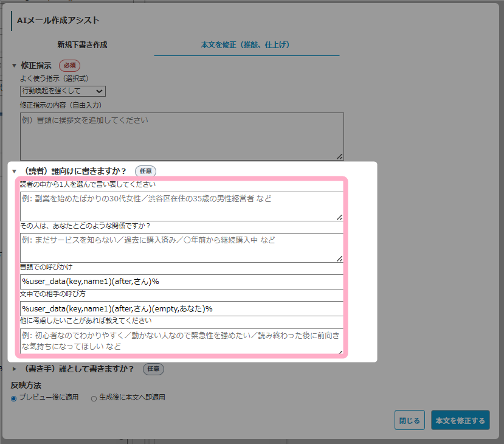Open the よく使う指示 dropdown

(x=63, y=91)
